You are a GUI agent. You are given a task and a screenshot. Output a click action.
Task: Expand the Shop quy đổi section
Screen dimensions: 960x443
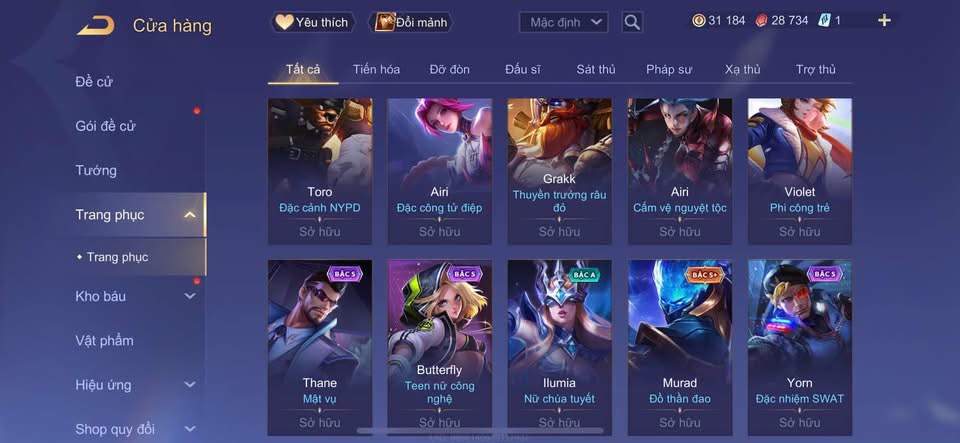(190, 429)
